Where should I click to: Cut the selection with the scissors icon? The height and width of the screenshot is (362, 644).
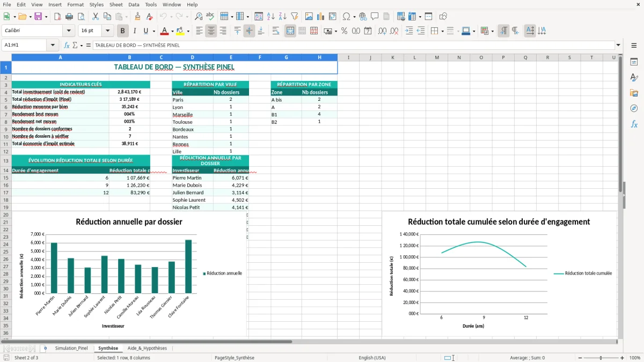click(x=95, y=17)
